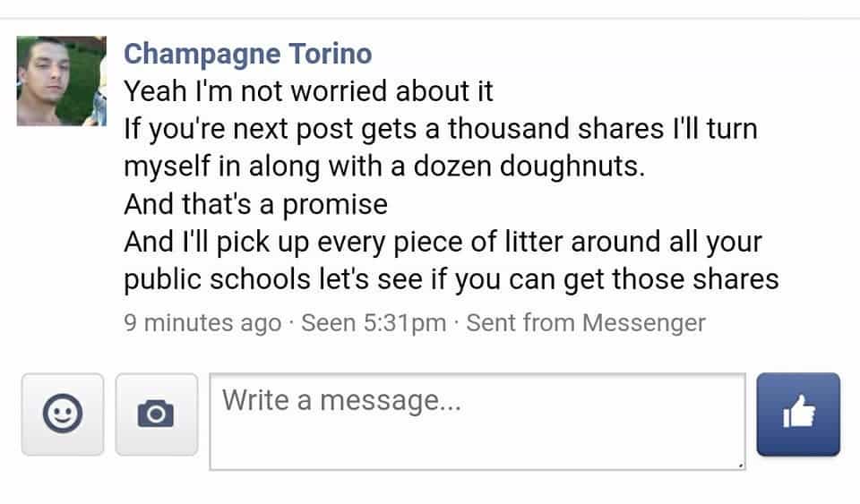Send a thumbs-up like

click(x=798, y=414)
